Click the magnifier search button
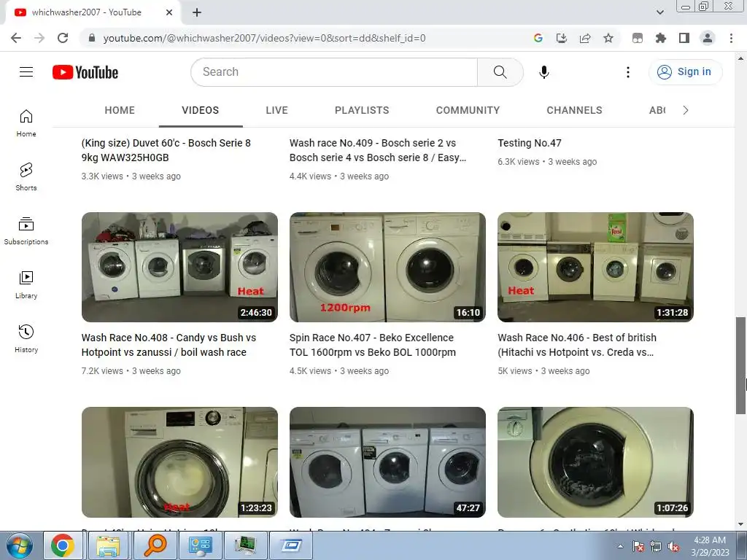Screen dimensions: 747x560 [x=500, y=72]
